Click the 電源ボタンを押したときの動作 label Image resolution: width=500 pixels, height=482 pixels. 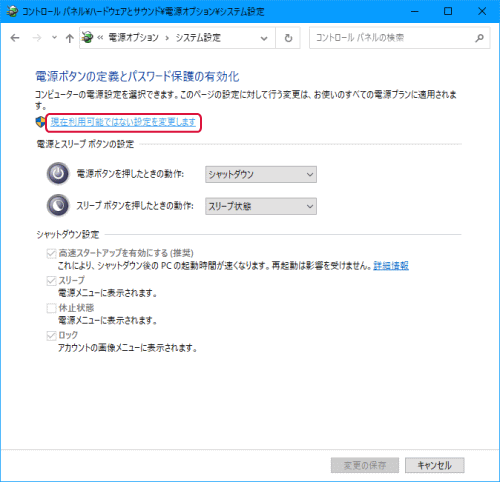pyautogui.click(x=130, y=174)
